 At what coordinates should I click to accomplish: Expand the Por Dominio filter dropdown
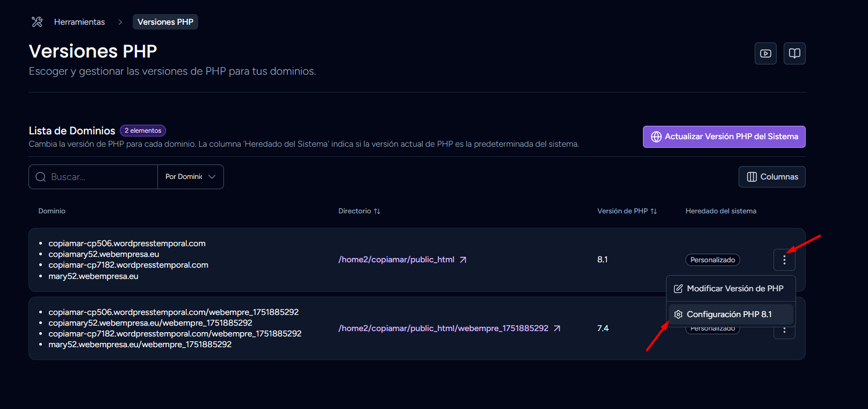[x=190, y=177]
